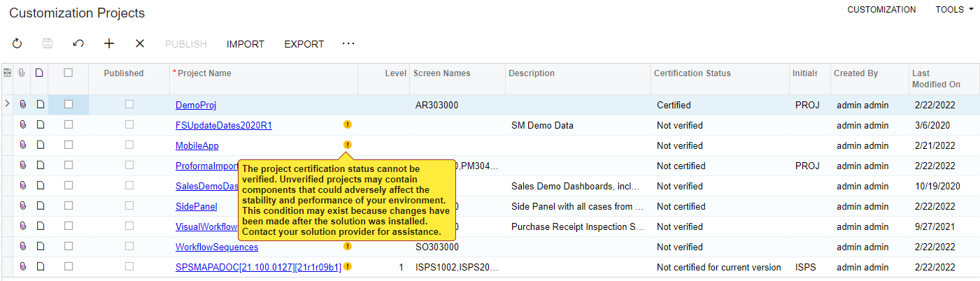Viewport: 980px width, 281px height.
Task: Tick the selection checkbox for DemoProj
Action: (x=69, y=105)
